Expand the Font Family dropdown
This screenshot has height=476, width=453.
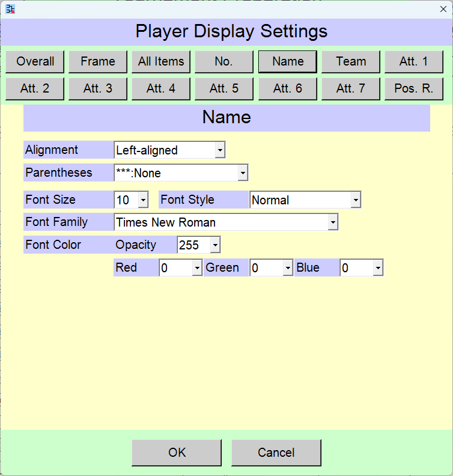[333, 222]
